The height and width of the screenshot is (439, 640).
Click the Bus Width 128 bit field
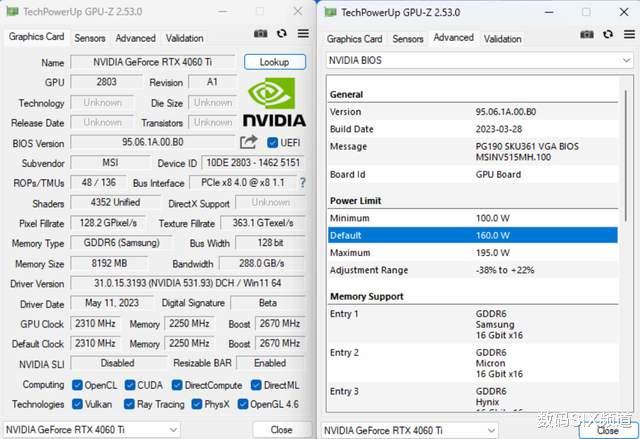(271, 243)
